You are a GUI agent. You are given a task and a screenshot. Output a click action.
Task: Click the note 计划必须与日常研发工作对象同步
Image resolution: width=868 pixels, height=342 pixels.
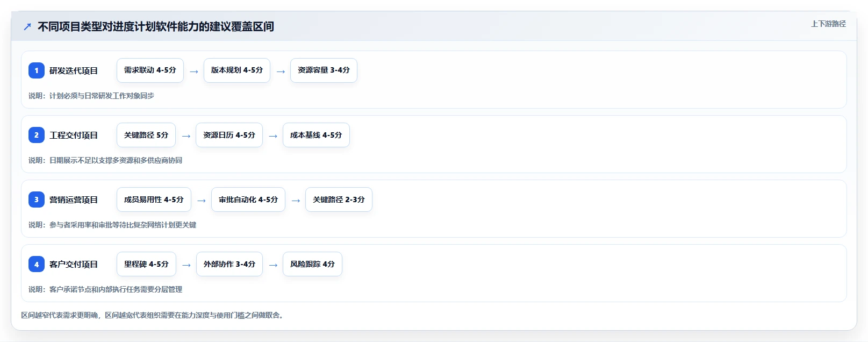coord(102,96)
